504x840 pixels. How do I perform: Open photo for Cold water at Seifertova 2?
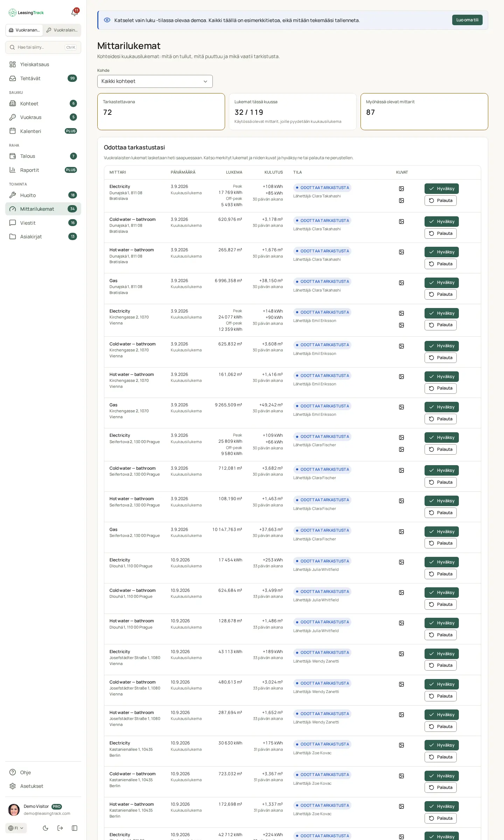pos(401,470)
